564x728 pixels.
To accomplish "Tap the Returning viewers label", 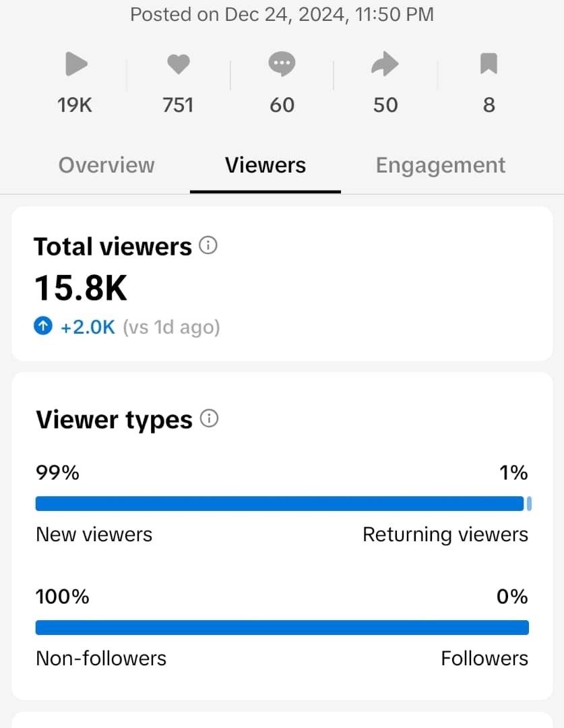I will 445,535.
